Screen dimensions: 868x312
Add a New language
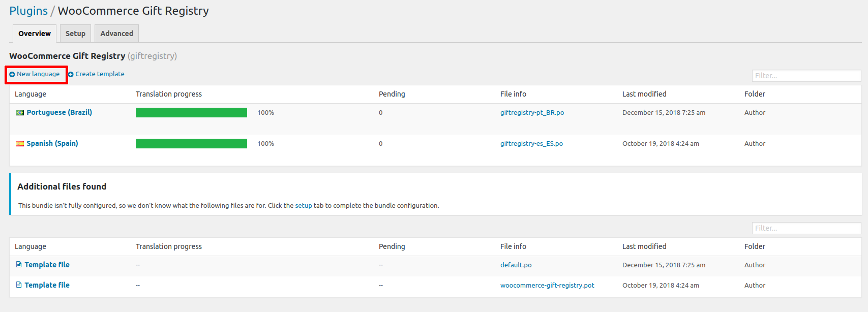(x=38, y=74)
